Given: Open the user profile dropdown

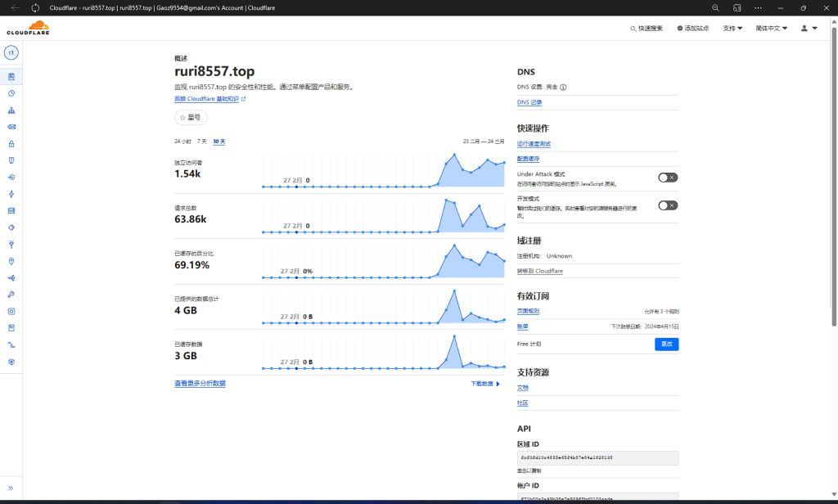Looking at the screenshot, I should pyautogui.click(x=809, y=29).
